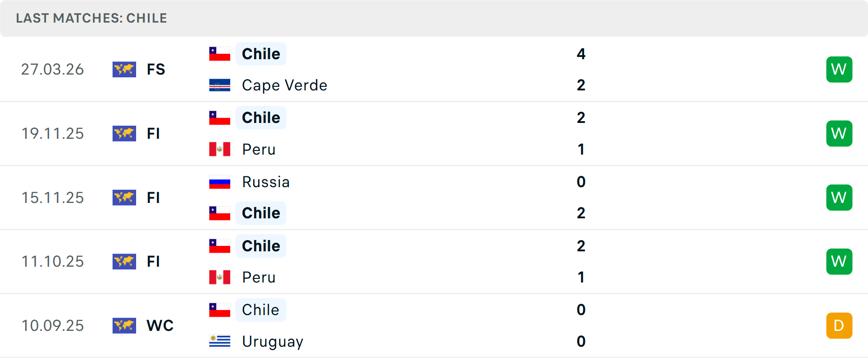The image size is (868, 358).
Task: Open the LAST MATCHES: CHILE section header
Action: click(x=91, y=18)
